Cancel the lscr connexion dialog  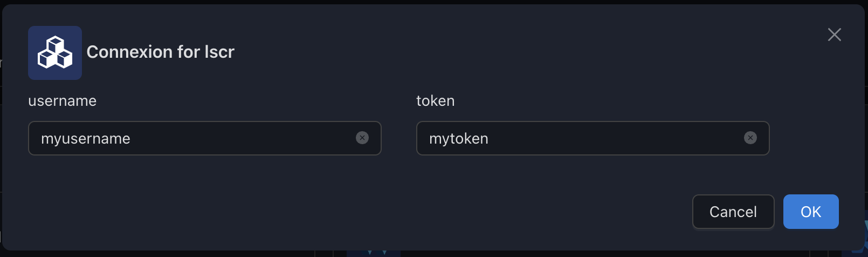tap(733, 212)
